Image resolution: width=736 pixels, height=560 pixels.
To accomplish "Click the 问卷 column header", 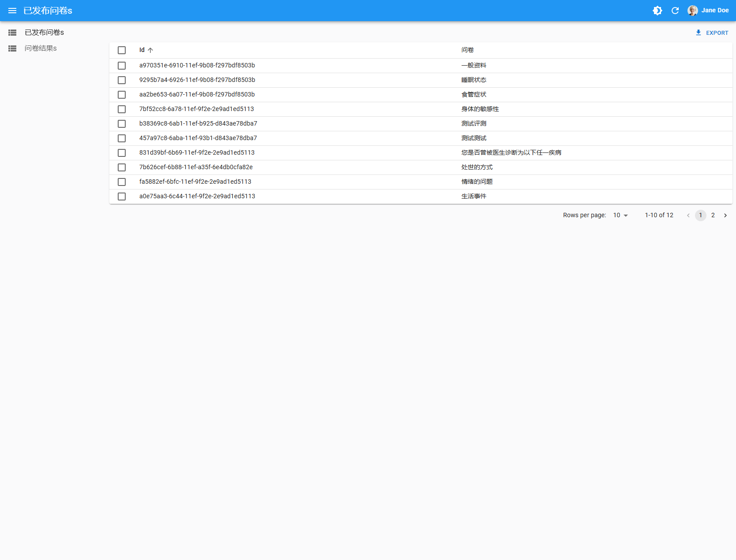I will [x=467, y=50].
